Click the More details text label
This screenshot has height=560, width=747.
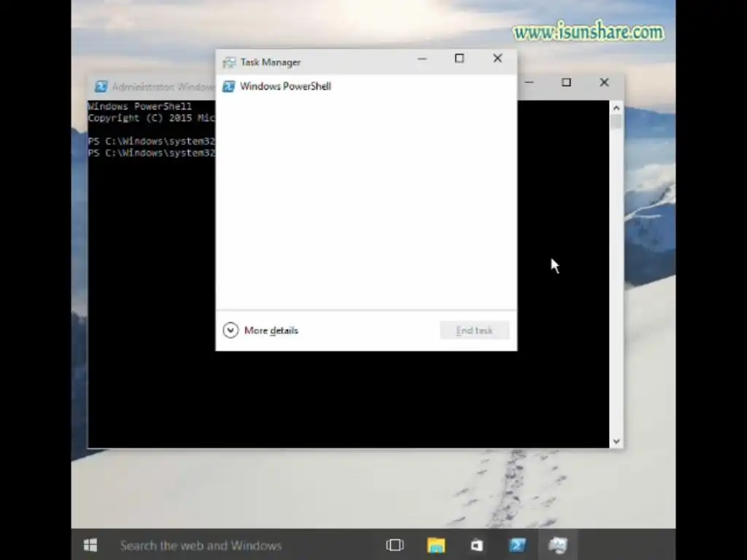pos(271,330)
